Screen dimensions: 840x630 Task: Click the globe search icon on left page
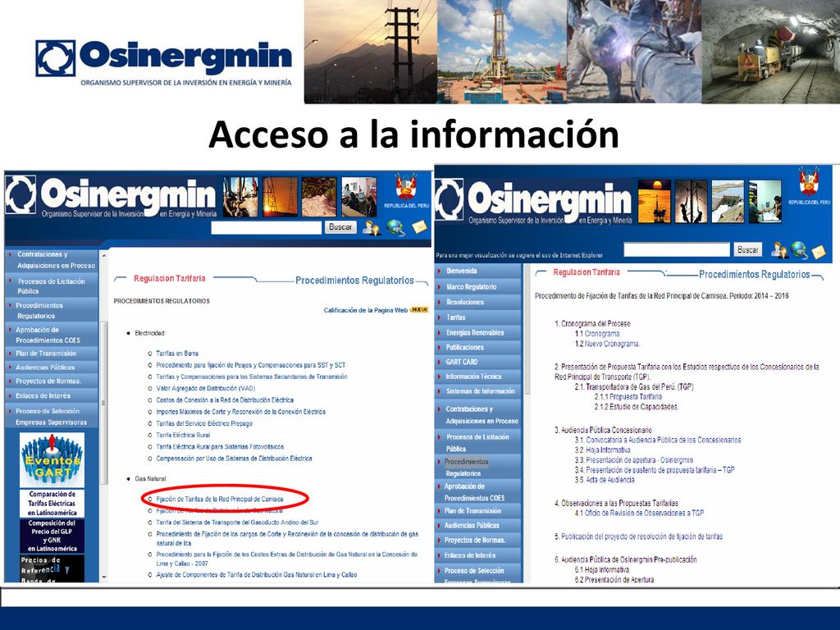point(396,228)
